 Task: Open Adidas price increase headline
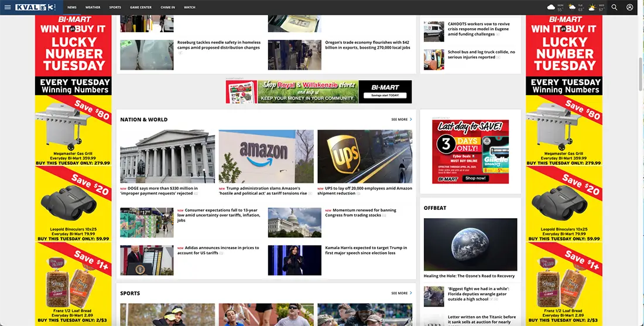pyautogui.click(x=218, y=250)
